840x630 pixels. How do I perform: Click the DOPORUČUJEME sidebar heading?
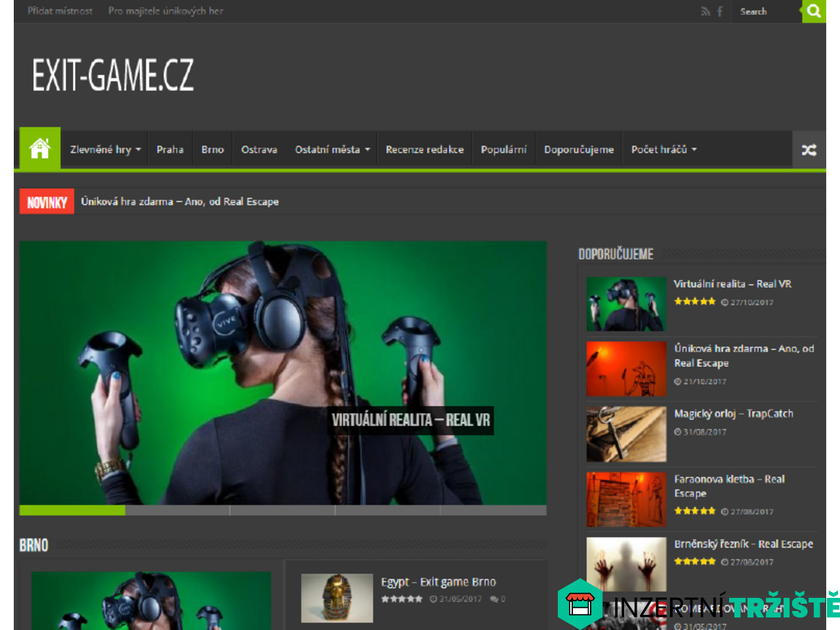pos(616,255)
